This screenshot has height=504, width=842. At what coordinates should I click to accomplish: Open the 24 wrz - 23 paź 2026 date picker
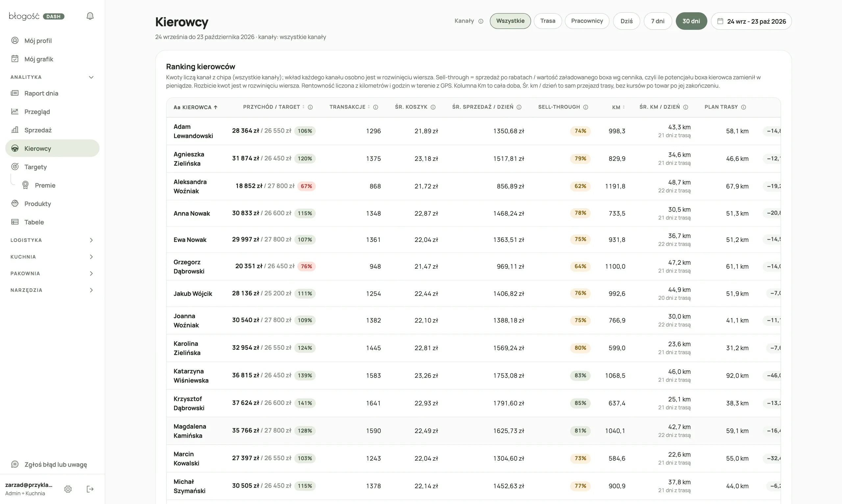pyautogui.click(x=751, y=21)
